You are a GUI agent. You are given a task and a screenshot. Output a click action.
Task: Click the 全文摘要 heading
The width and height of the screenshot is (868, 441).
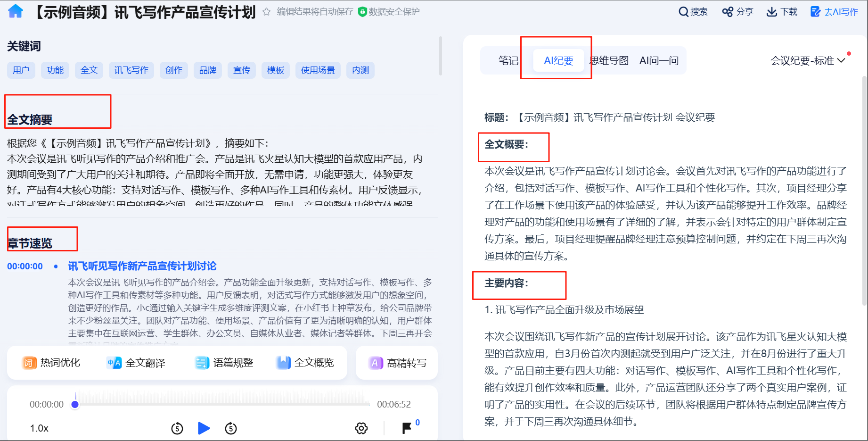pos(30,120)
